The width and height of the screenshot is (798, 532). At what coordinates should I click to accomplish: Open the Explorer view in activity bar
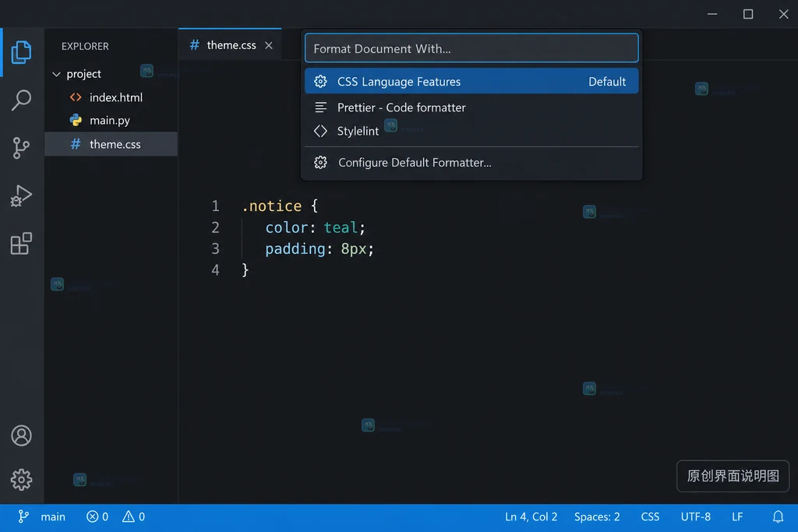coord(21,52)
